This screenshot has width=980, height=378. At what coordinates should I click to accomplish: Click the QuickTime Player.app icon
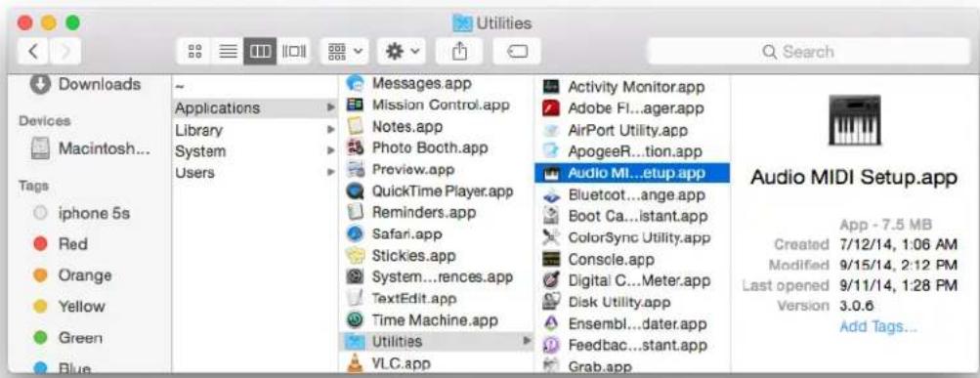click(x=355, y=191)
